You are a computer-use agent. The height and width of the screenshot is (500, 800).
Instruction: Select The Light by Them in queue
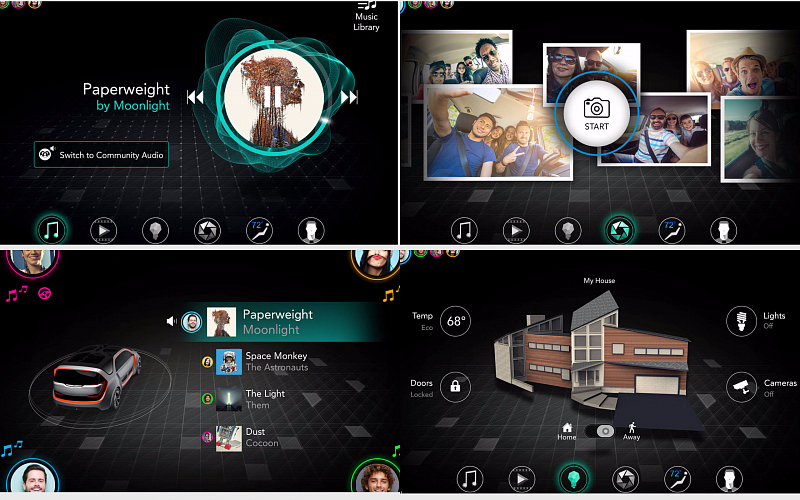[x=244, y=398]
